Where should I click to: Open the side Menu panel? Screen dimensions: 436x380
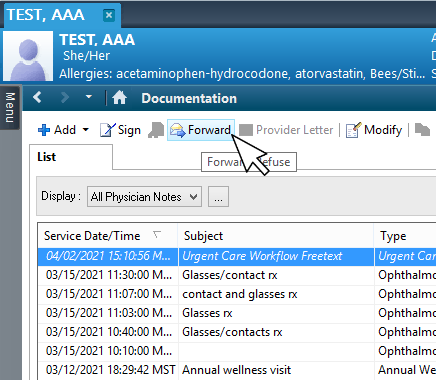pos(10,108)
